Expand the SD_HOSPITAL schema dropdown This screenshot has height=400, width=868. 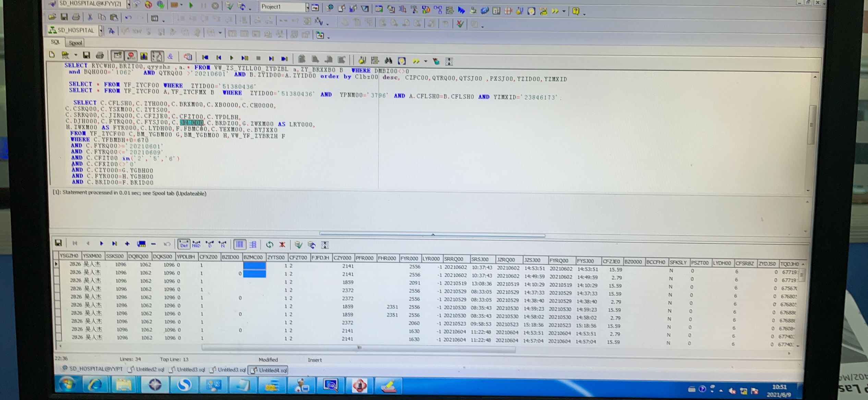click(101, 30)
